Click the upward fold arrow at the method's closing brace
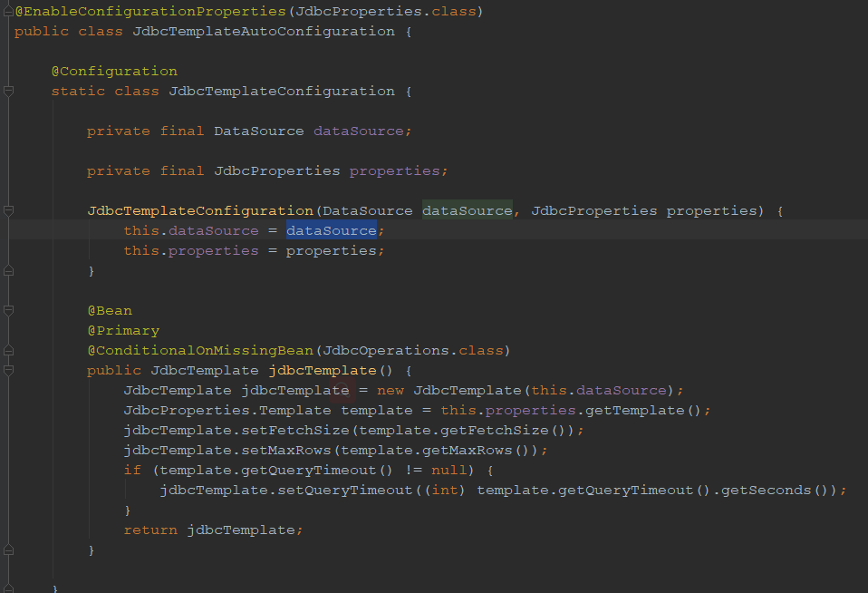868x593 pixels. [x=7, y=549]
